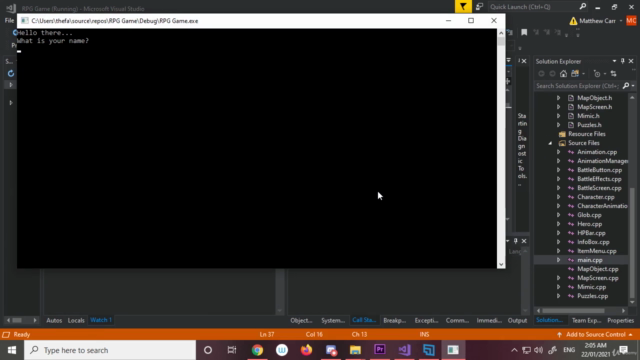
Task: Switch to the Locals tab
Action: 76,320
